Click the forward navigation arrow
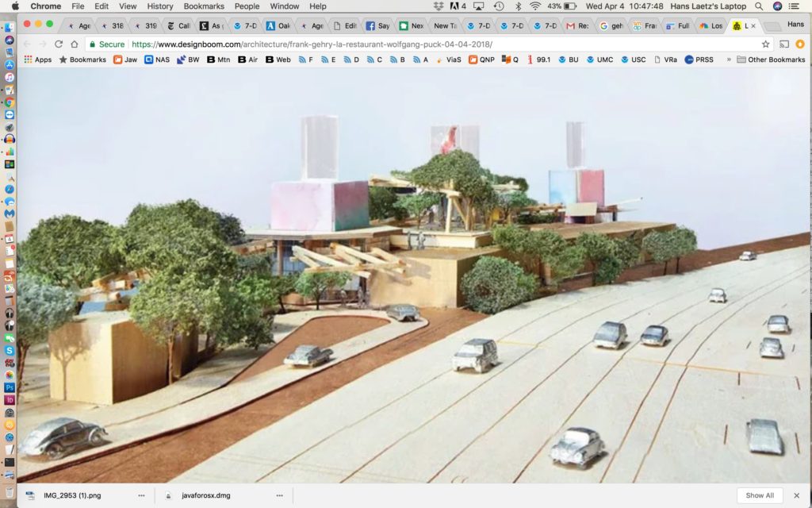 coord(43,44)
